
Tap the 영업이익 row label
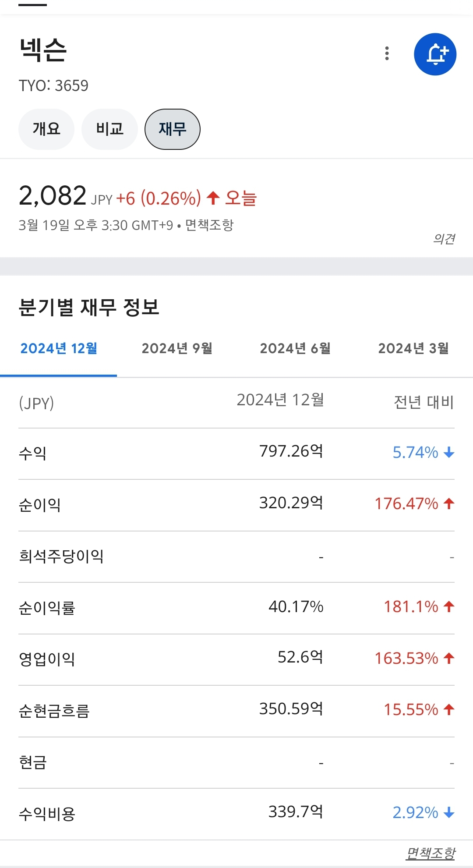click(x=47, y=659)
